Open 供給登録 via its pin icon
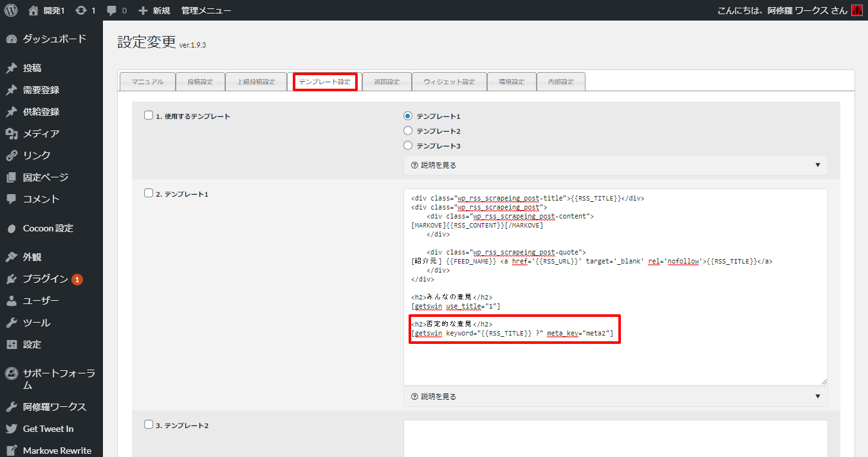The height and width of the screenshot is (457, 868). (11, 112)
